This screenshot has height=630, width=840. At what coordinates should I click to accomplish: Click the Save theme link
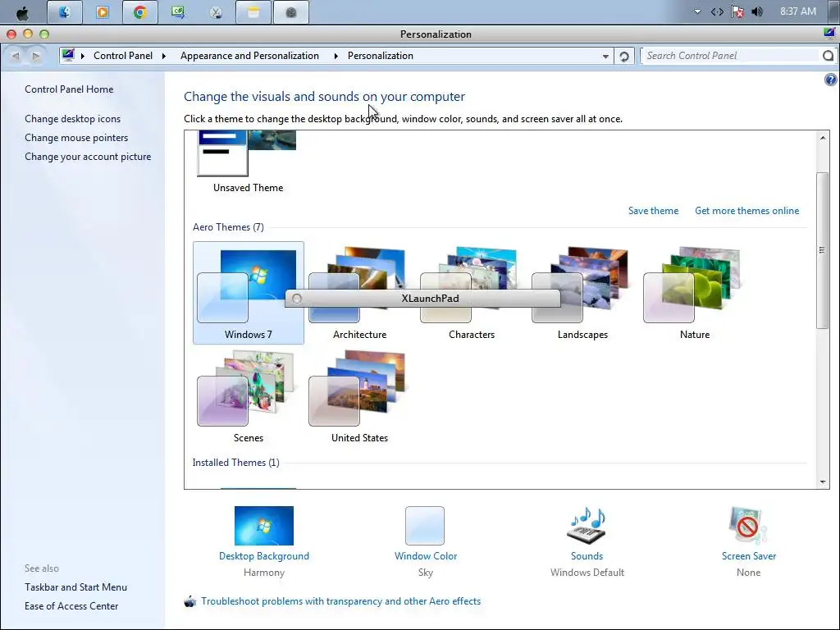pos(653,211)
